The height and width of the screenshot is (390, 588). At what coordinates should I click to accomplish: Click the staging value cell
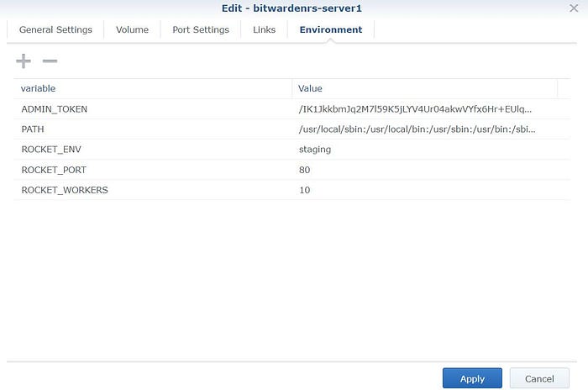tap(315, 150)
